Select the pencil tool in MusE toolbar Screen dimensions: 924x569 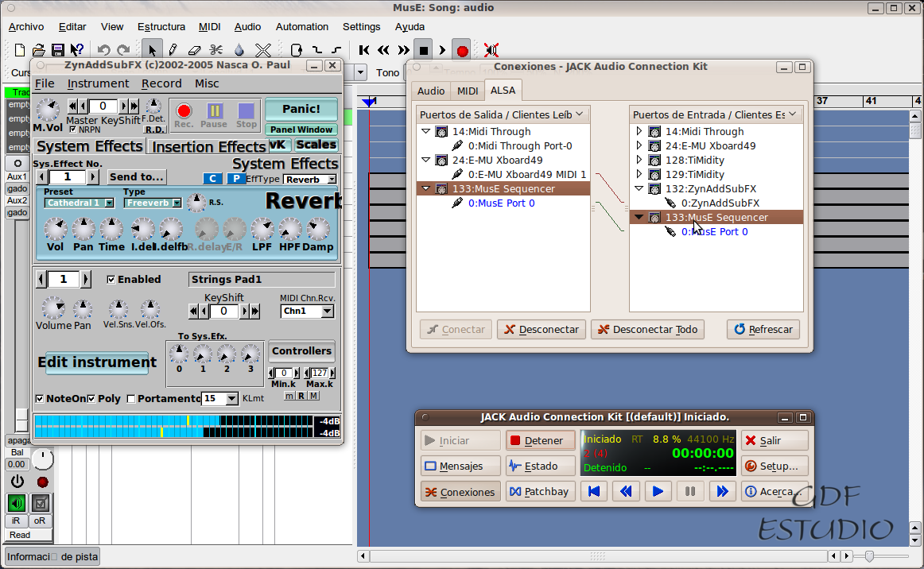(173, 50)
